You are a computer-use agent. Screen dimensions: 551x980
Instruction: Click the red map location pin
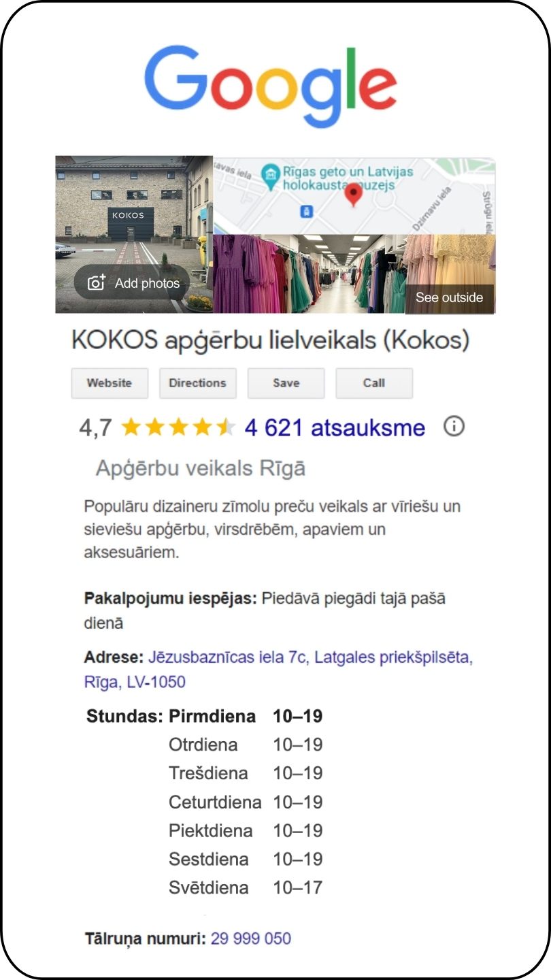(x=352, y=195)
